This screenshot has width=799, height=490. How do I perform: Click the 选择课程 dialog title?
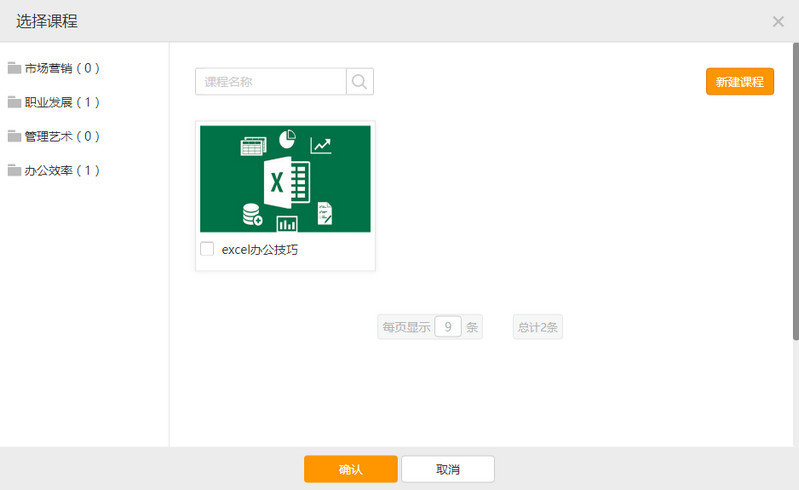coord(47,21)
